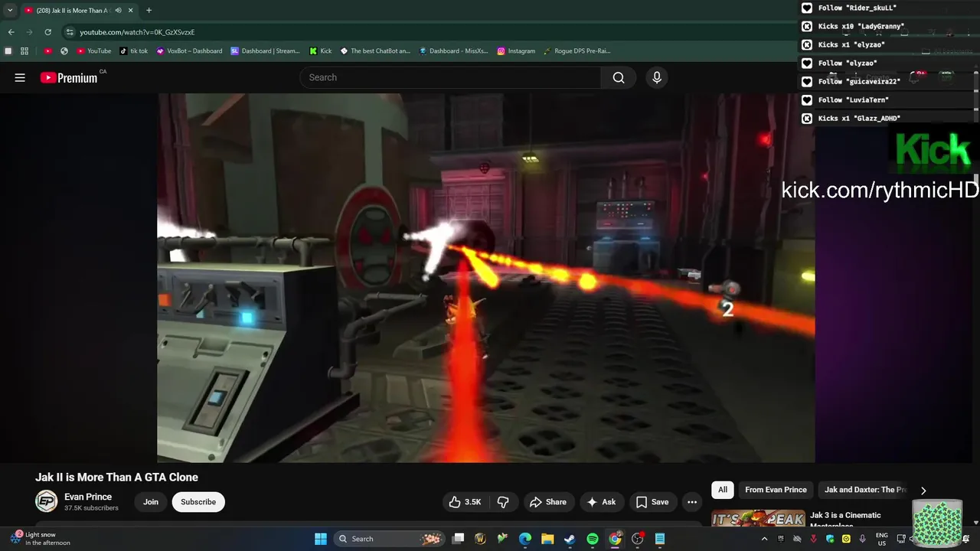Start voice search with the microphone
Viewport: 980px width, 551px height.
(656, 77)
